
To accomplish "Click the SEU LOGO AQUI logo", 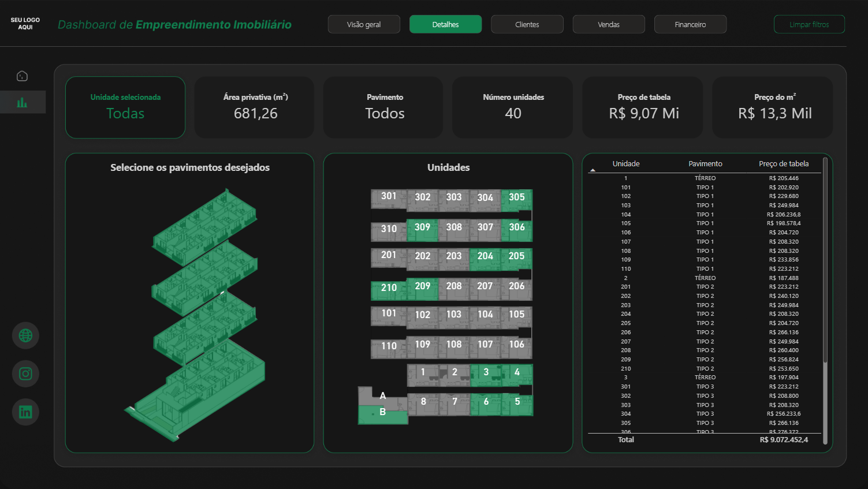I will coord(24,24).
